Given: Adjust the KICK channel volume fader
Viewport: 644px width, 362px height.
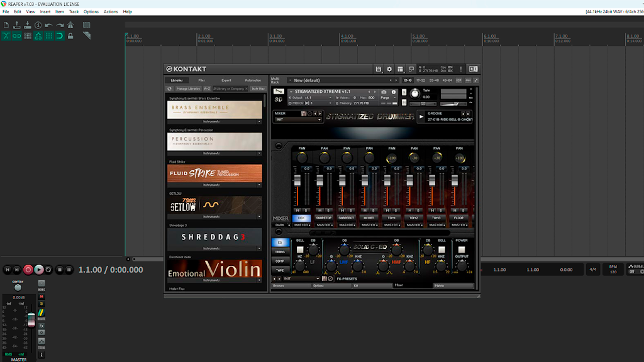Looking at the screenshot, I should (x=297, y=181).
